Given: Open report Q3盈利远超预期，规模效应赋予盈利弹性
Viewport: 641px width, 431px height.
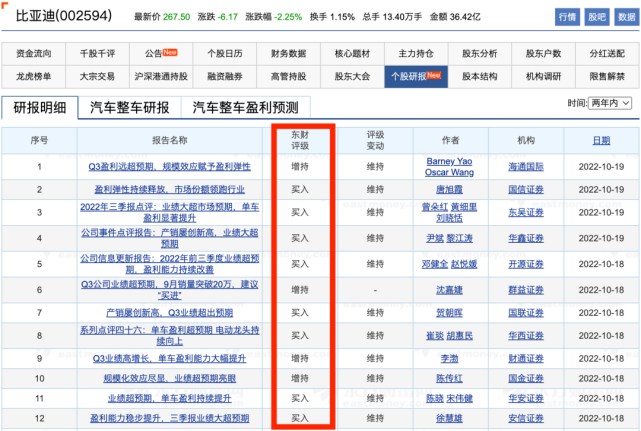Looking at the screenshot, I should [x=170, y=167].
